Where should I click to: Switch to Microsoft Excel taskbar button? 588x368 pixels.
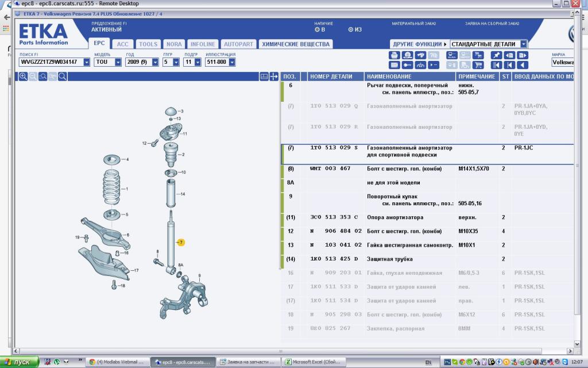314,362
